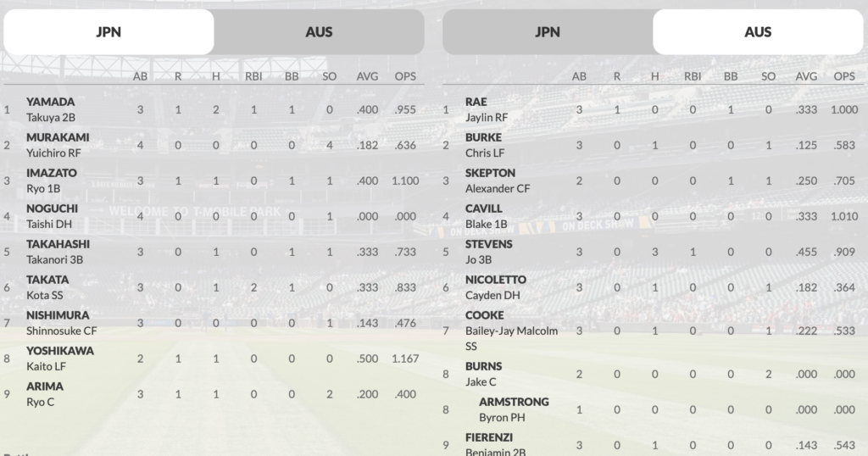
Task: Switch to AUS tab in left panel
Action: [x=319, y=32]
